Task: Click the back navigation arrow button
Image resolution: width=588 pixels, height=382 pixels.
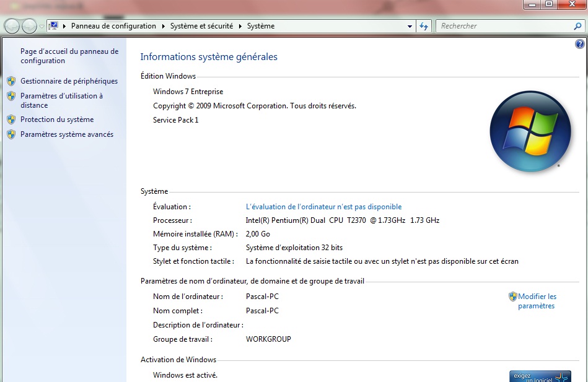Action: click(12, 26)
